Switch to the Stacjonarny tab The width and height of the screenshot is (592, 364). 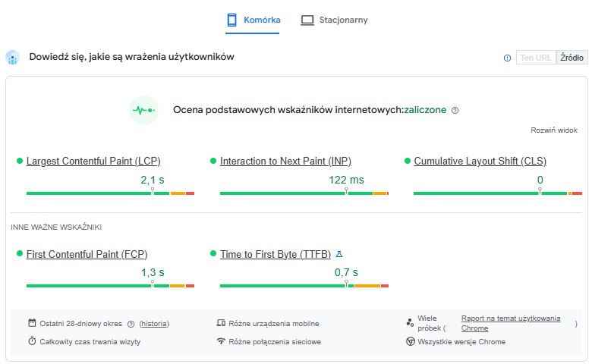334,20
